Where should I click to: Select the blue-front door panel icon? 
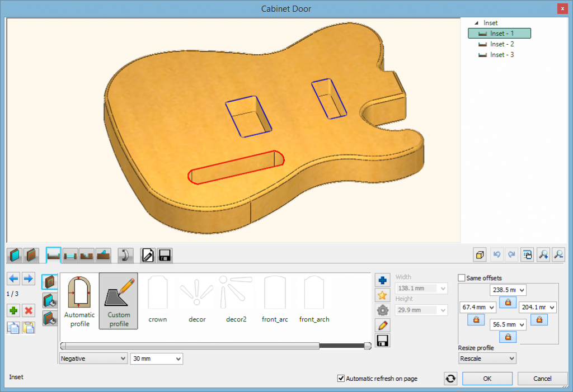(15, 255)
